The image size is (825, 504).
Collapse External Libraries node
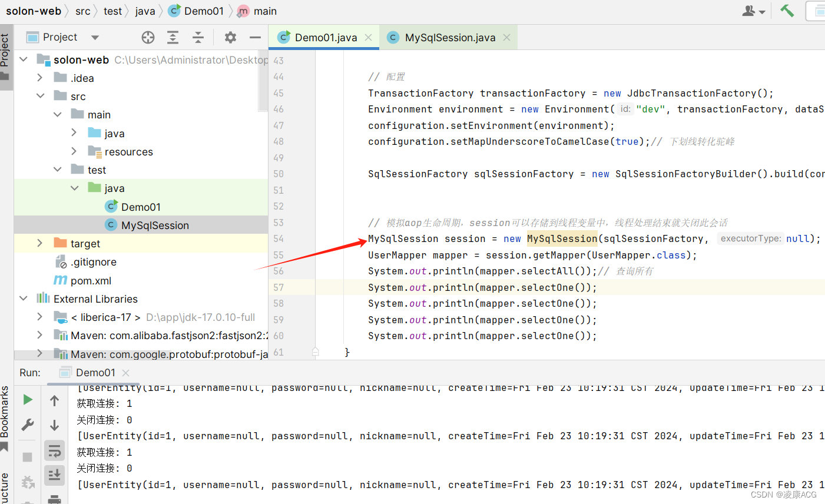pos(24,299)
